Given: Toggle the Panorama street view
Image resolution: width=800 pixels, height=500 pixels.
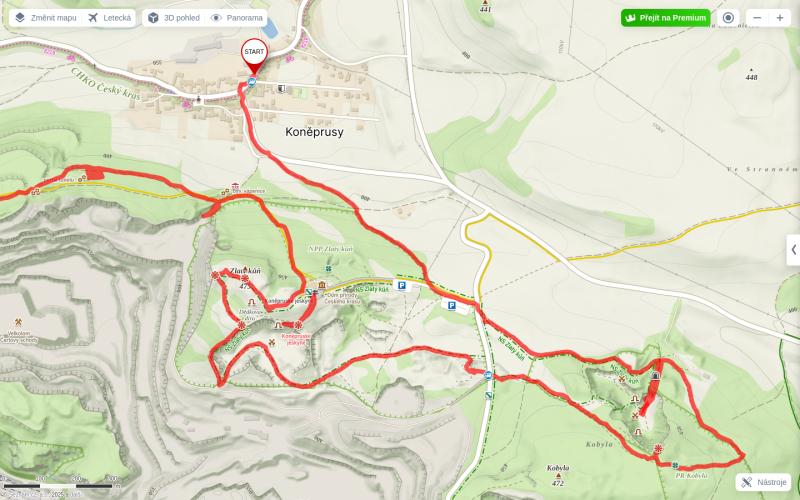Looking at the screenshot, I should 237,18.
